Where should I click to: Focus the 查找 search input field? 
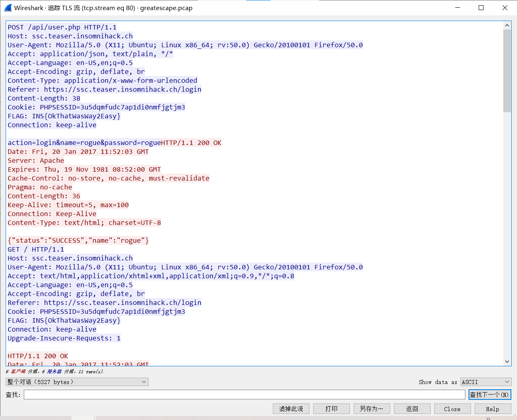pos(244,395)
